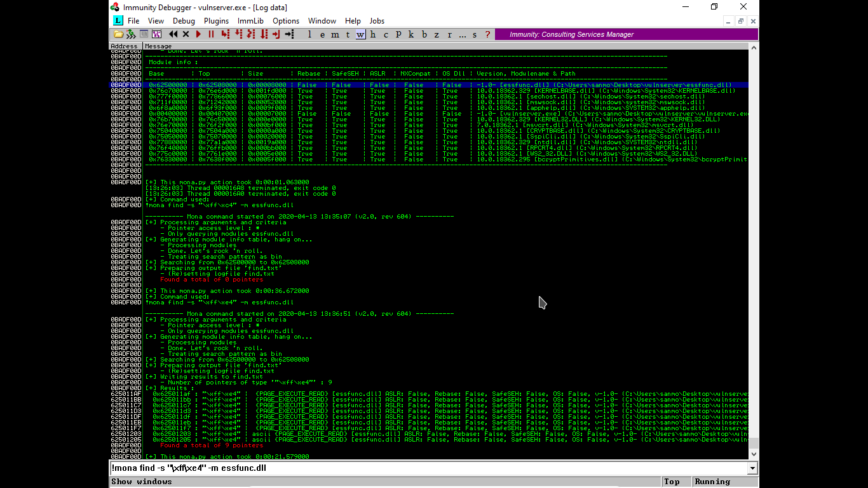
Task: Open the Help menu
Action: point(353,21)
